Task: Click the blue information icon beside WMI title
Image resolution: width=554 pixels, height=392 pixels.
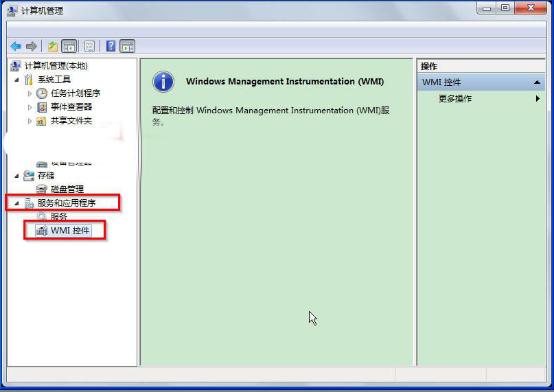Action: pos(163,82)
